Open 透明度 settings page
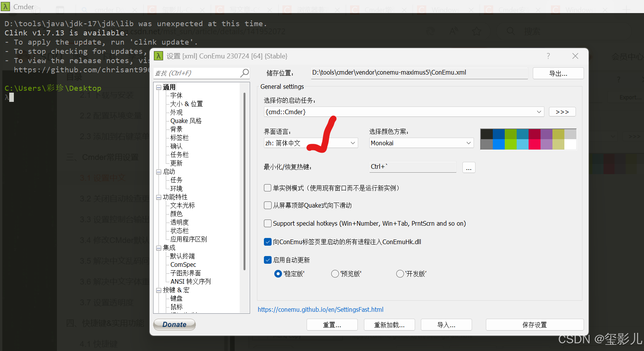This screenshot has height=351, width=644. [x=180, y=222]
